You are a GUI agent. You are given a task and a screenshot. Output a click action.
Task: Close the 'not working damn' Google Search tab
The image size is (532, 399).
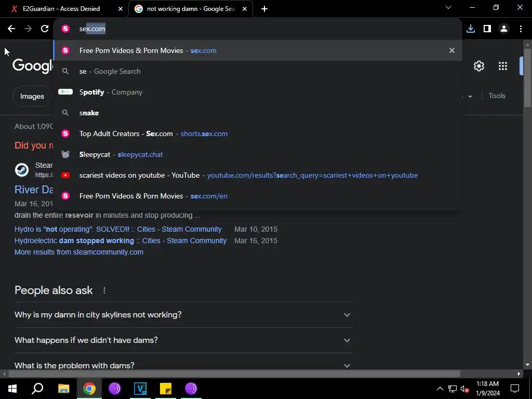coord(245,9)
